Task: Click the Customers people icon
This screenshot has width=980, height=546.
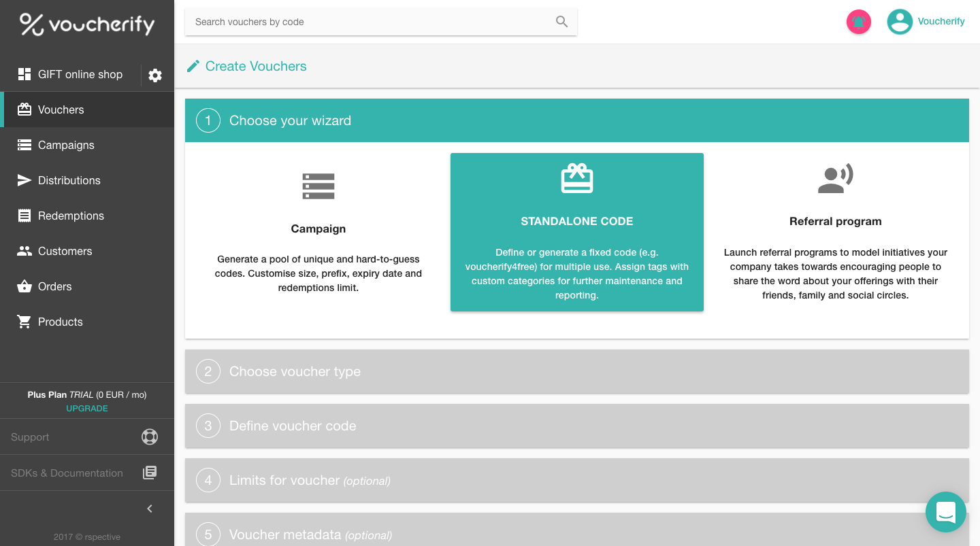Action: [24, 251]
